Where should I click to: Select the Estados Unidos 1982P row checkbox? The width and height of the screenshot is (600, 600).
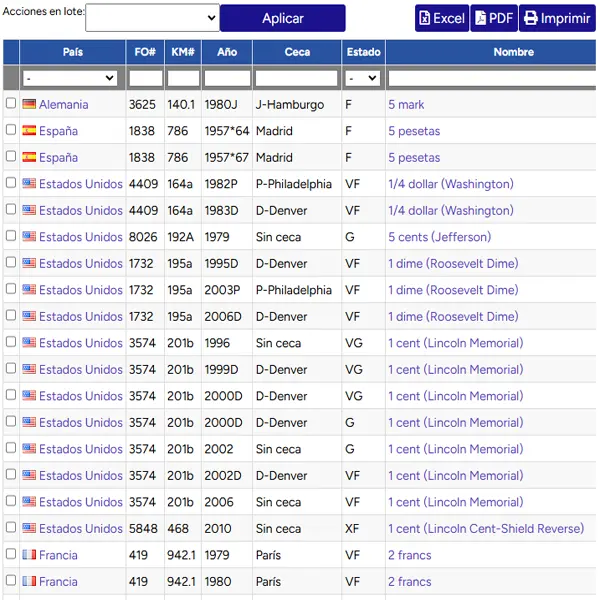11,183
